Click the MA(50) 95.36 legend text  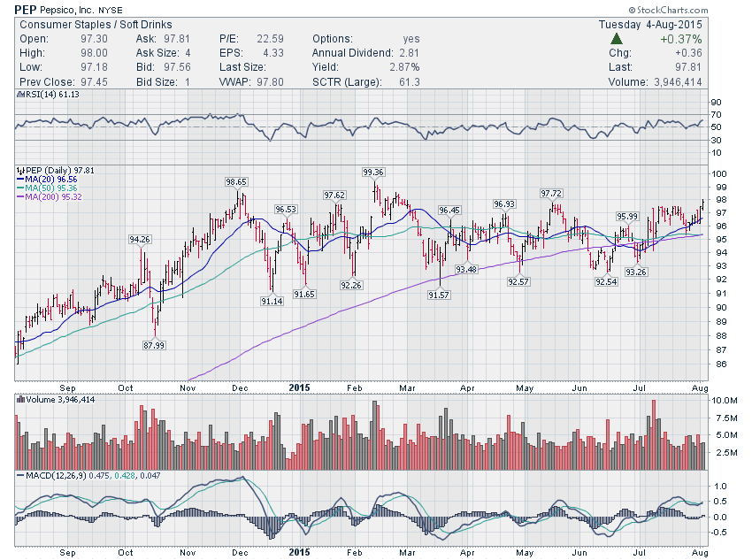50,188
